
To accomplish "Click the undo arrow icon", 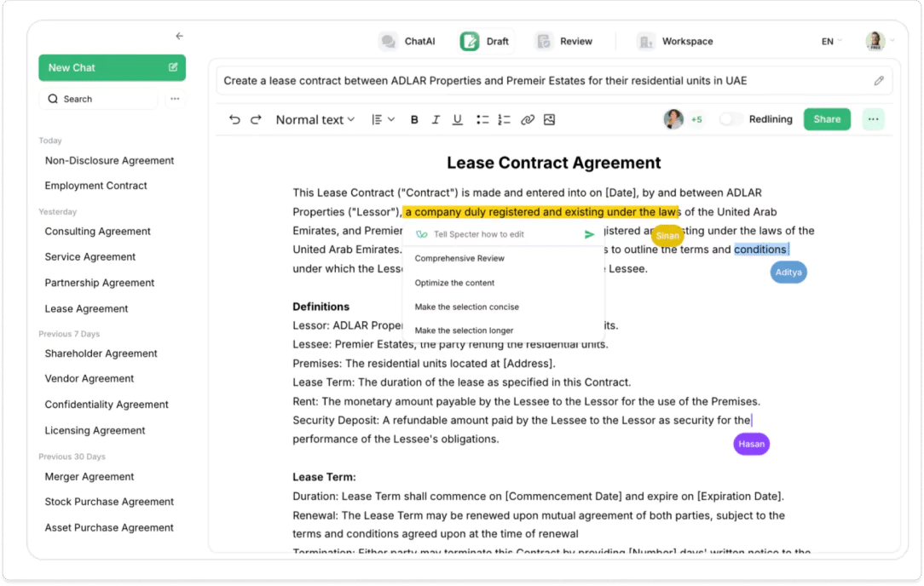I will pyautogui.click(x=234, y=120).
